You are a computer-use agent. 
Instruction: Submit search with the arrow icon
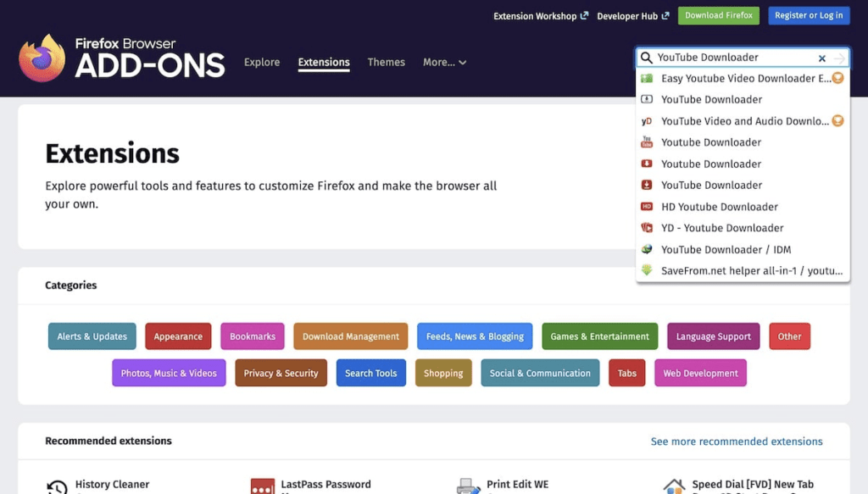click(839, 58)
